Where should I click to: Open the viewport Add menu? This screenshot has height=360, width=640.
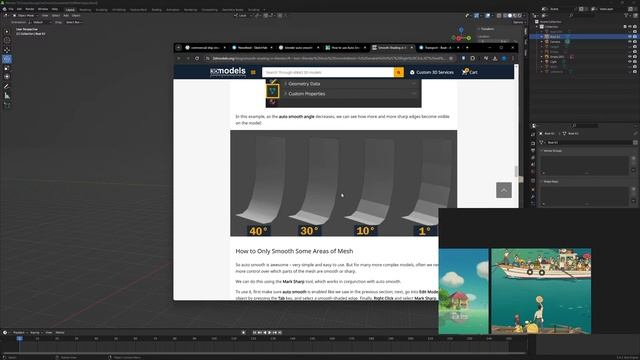[x=66, y=16]
